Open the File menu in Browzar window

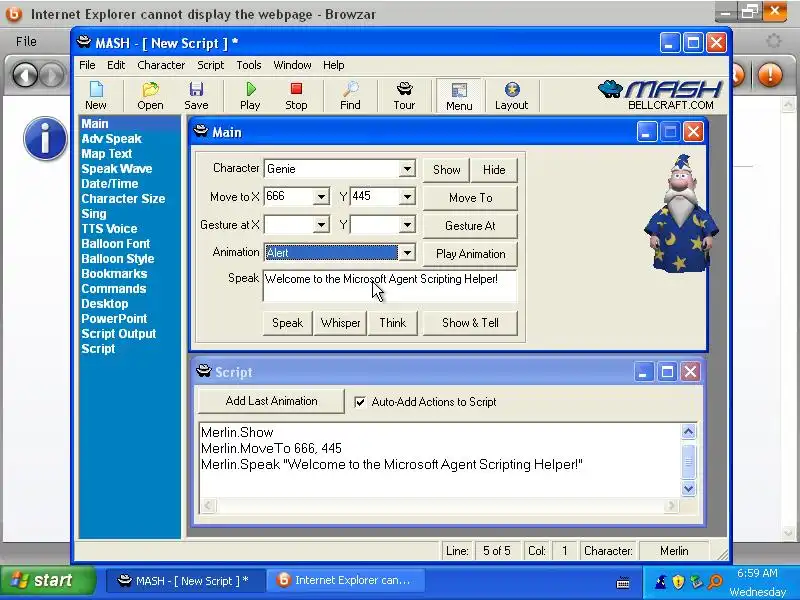pyautogui.click(x=26, y=41)
